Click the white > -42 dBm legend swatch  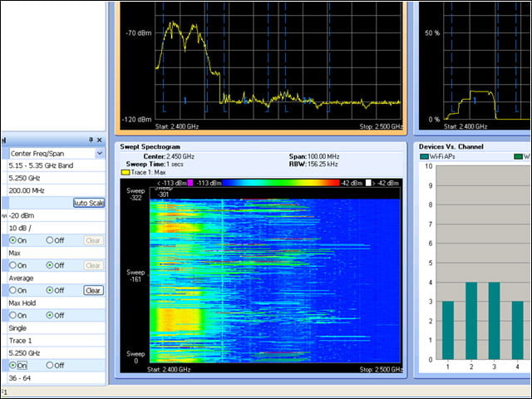pos(368,183)
